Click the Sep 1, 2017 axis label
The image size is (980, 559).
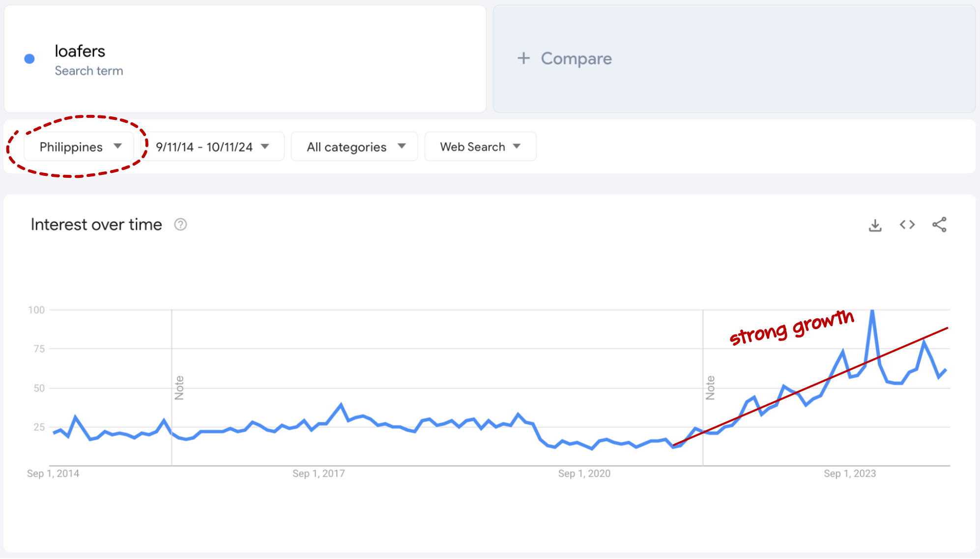[318, 474]
